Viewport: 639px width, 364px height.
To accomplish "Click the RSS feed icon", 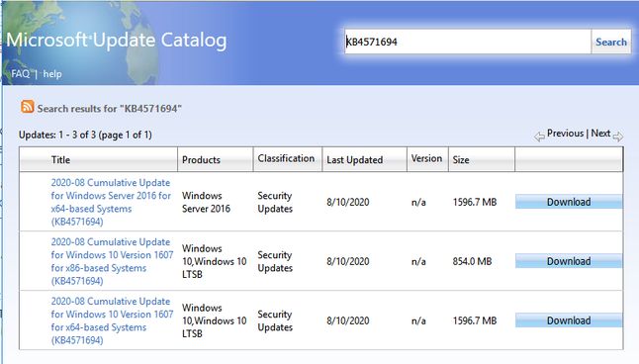I will pyautogui.click(x=28, y=107).
